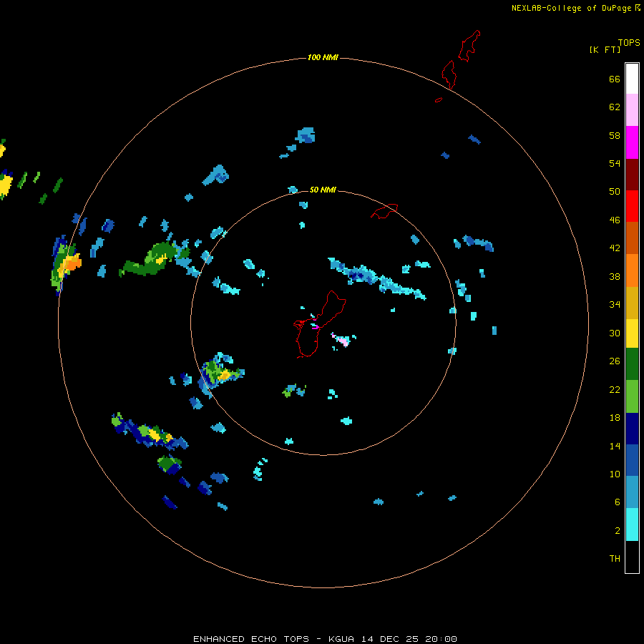Click the small red island outline on the 50 NMI ring
Screen dimensions: 644x644
tap(384, 211)
